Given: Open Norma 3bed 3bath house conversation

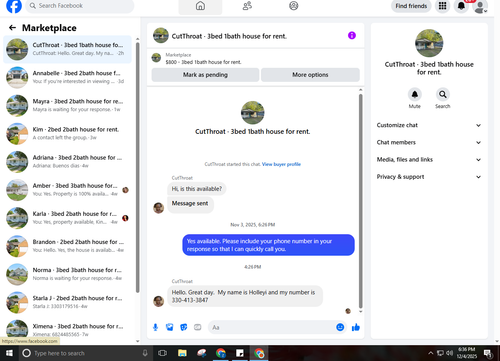Looking at the screenshot, I should 67,274.
